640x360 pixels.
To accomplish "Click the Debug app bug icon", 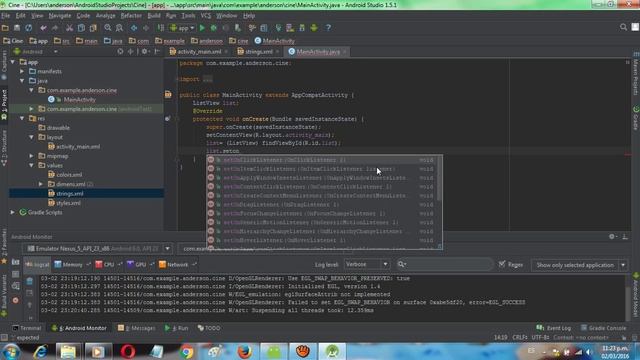I will click(213, 28).
